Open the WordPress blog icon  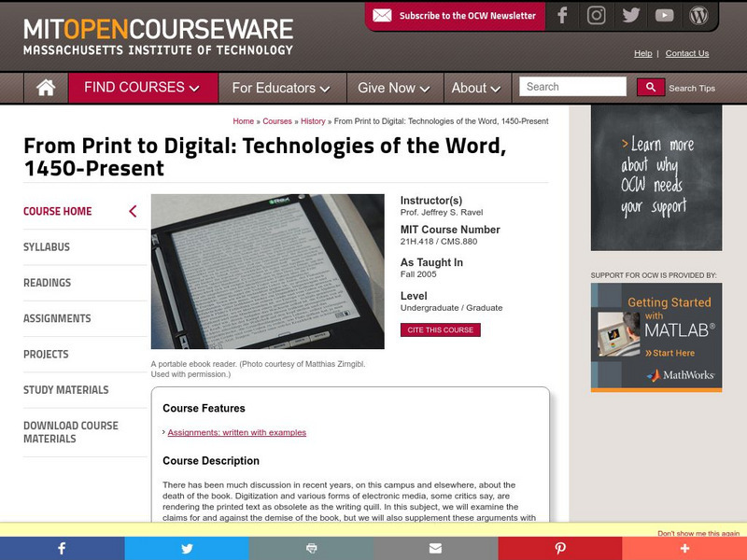point(699,15)
